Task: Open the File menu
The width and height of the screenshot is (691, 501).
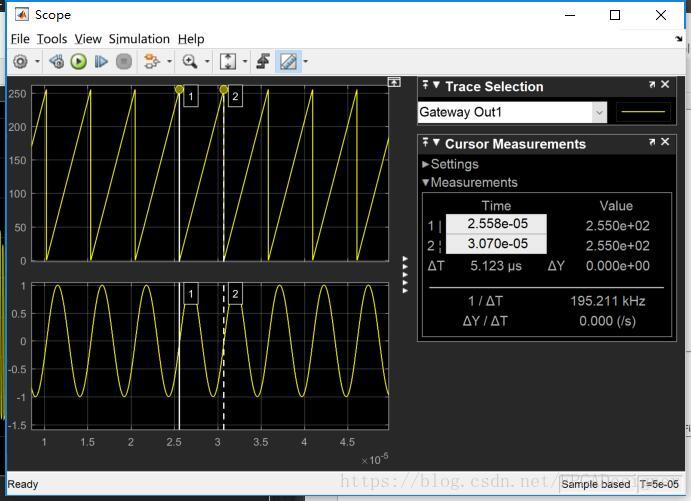Action: coord(20,39)
